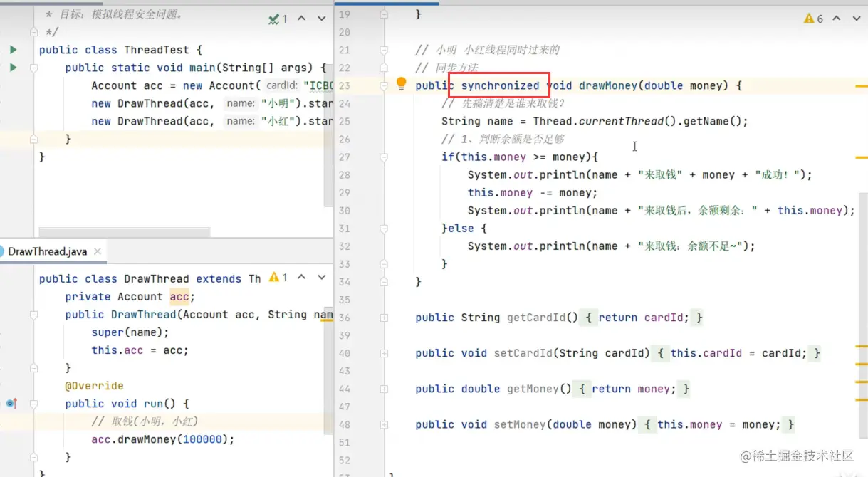
Task: Click the "小明" string literal
Action: tap(278, 103)
